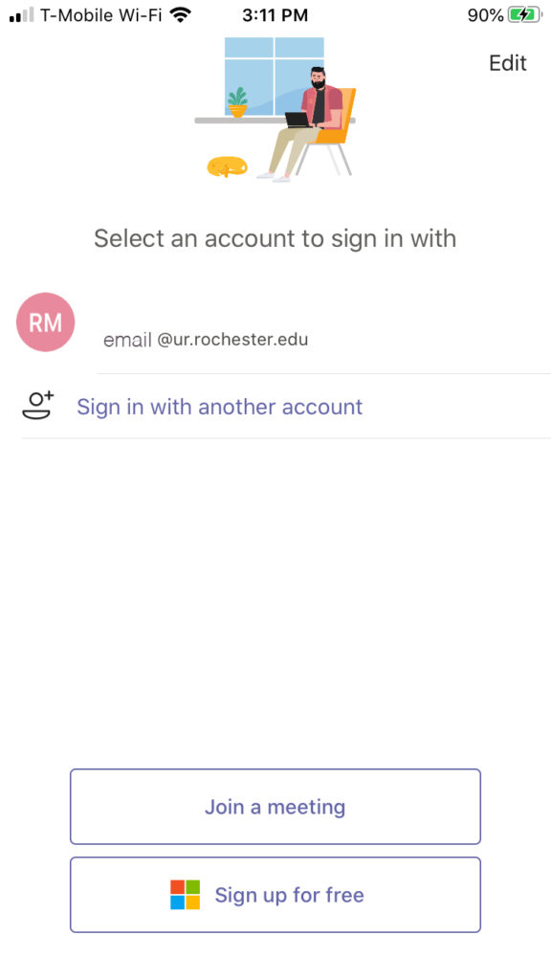Click the Microsoft logo on the sign-up button
The image size is (551, 980).
(x=184, y=895)
